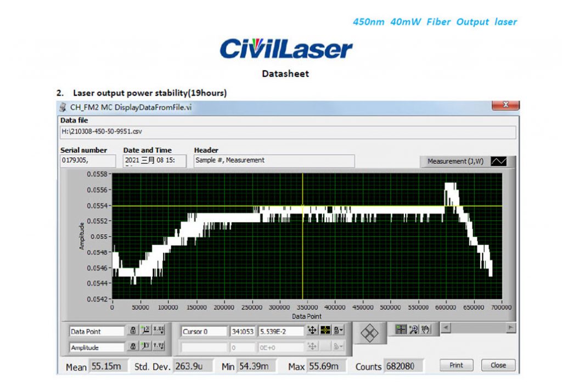Click the disabled second cursor lock dropdown
562x392 pixels.
338,346
